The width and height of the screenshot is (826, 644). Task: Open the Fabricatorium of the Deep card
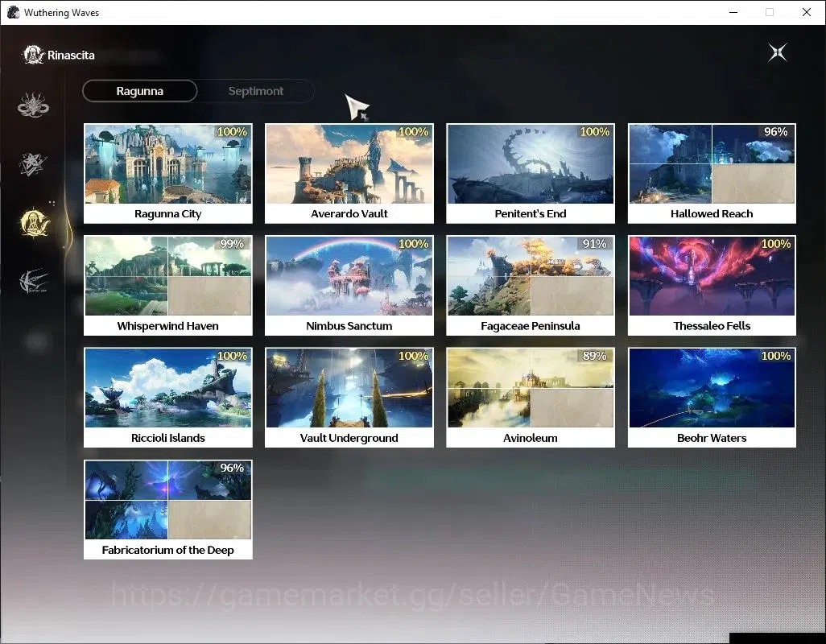pos(168,510)
